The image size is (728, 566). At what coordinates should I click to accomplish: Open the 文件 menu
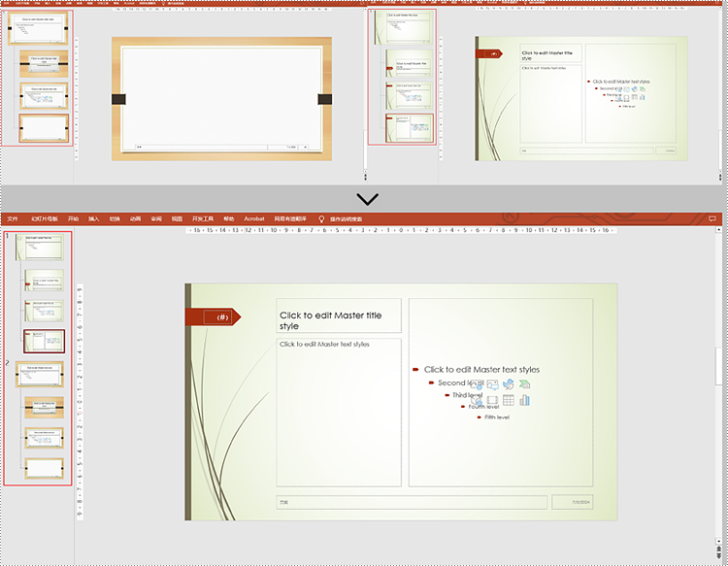click(x=13, y=218)
